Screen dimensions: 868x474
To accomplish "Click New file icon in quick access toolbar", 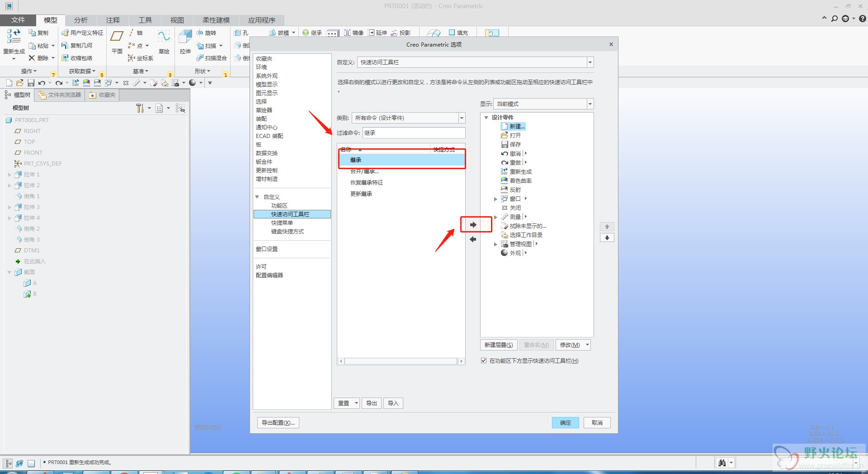I will [9, 83].
